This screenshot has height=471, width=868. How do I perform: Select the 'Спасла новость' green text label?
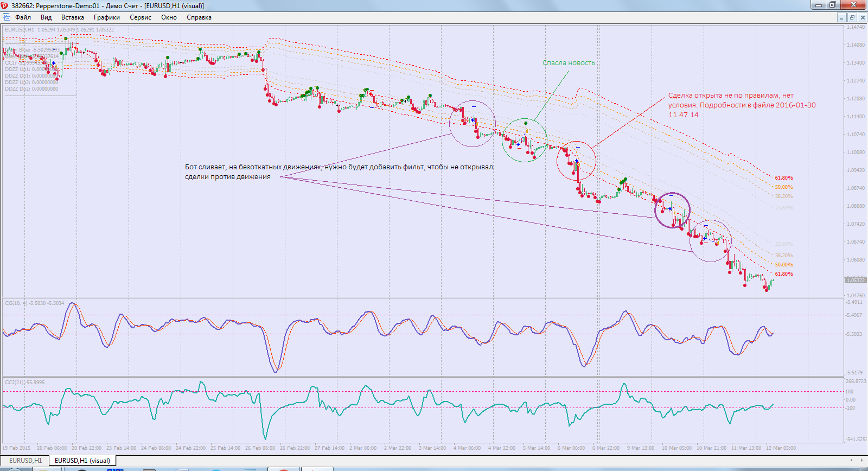click(569, 63)
